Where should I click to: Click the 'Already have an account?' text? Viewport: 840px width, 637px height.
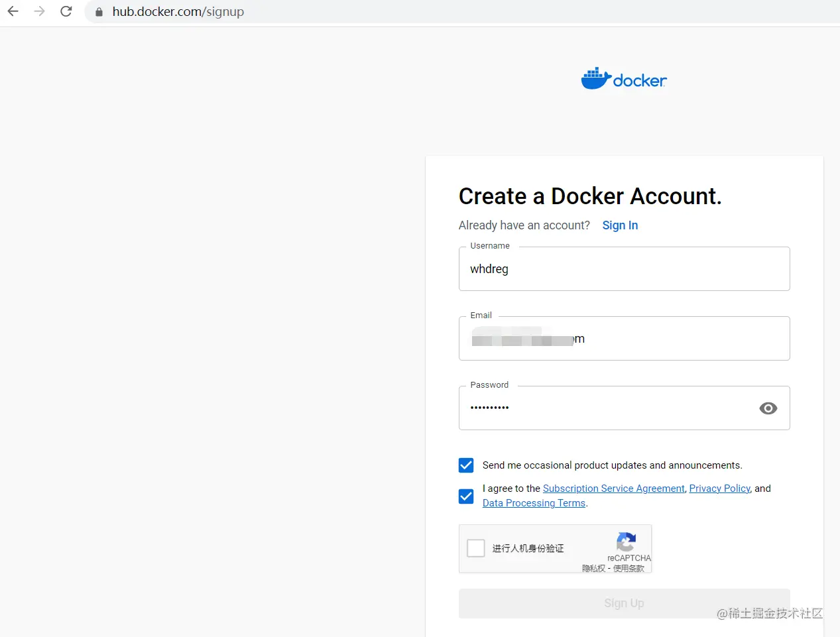[524, 225]
